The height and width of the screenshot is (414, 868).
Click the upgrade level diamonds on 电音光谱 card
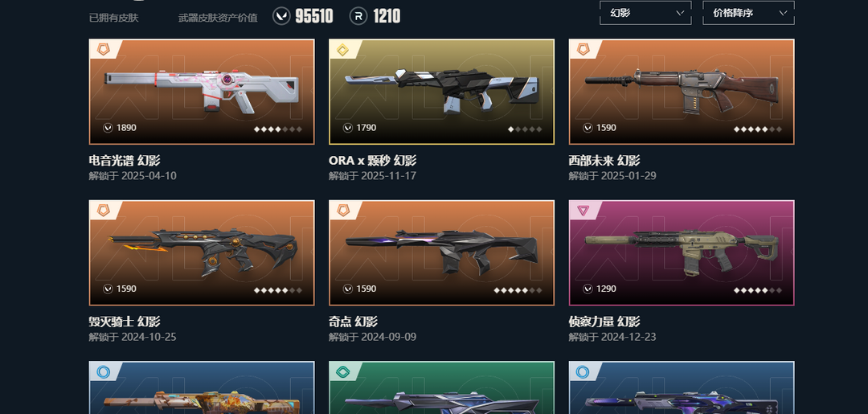[278, 129]
